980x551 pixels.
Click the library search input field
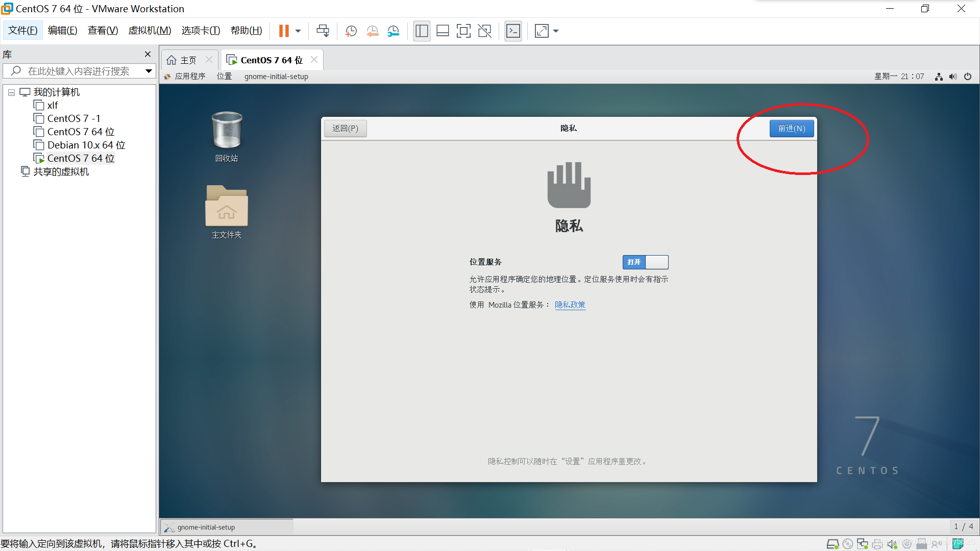point(78,71)
